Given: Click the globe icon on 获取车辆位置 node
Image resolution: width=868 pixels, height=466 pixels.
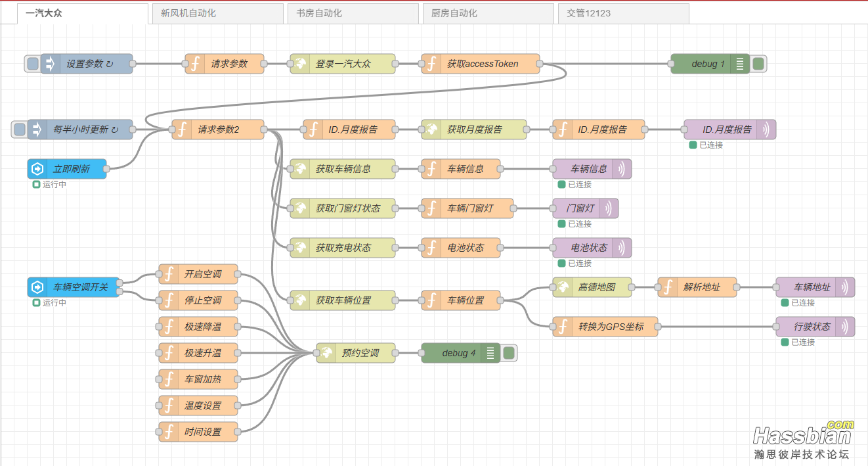Looking at the screenshot, I should [300, 300].
